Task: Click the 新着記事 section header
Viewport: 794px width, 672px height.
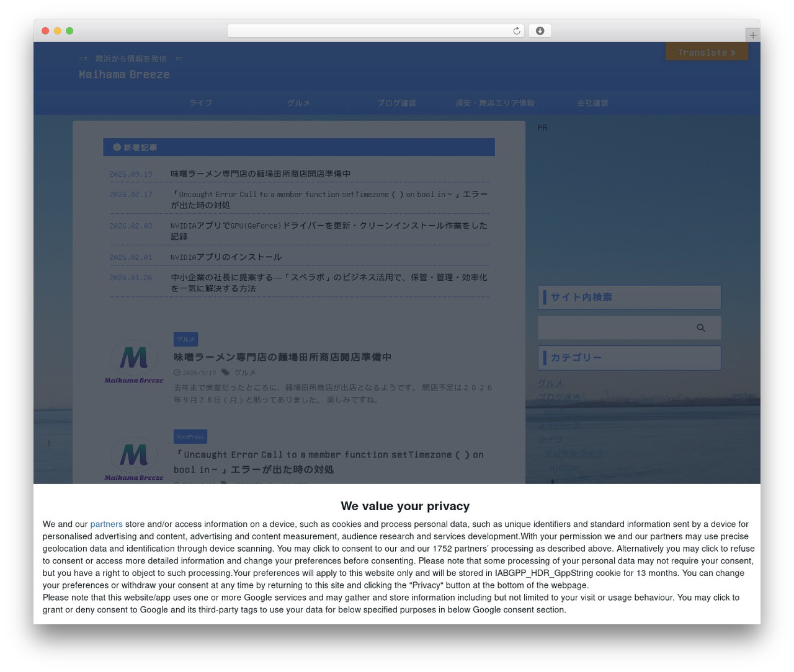Action: pos(299,148)
